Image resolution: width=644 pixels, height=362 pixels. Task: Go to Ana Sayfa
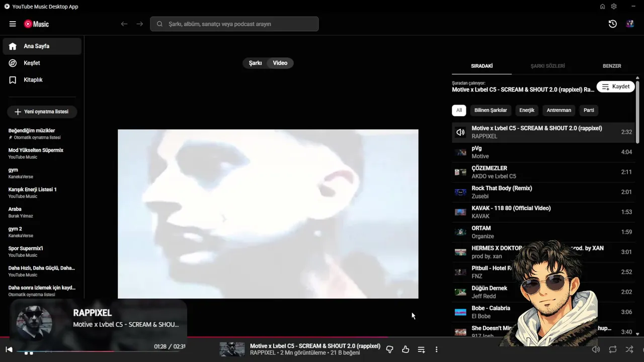(42, 46)
